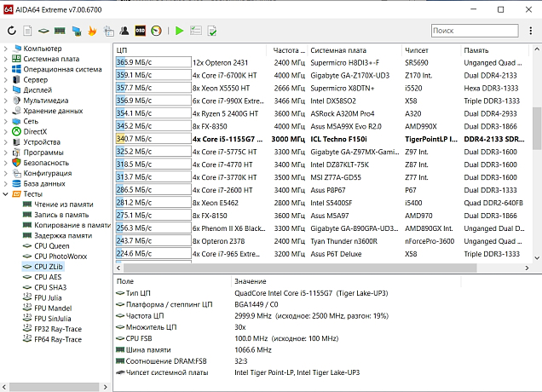Click into the Поиск search field
Viewport: 542px width, 392px height.
coord(476,31)
